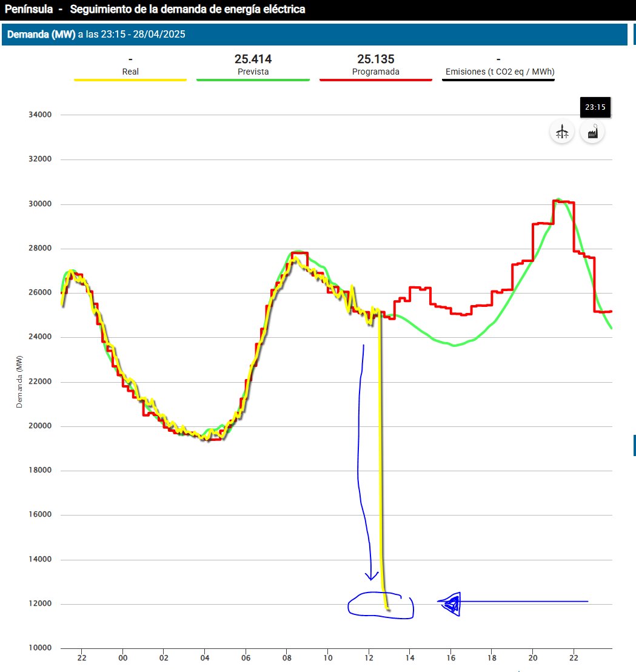Screen dimensions: 636x672
Task: Click the Península demand tracking title
Action: (155, 9)
